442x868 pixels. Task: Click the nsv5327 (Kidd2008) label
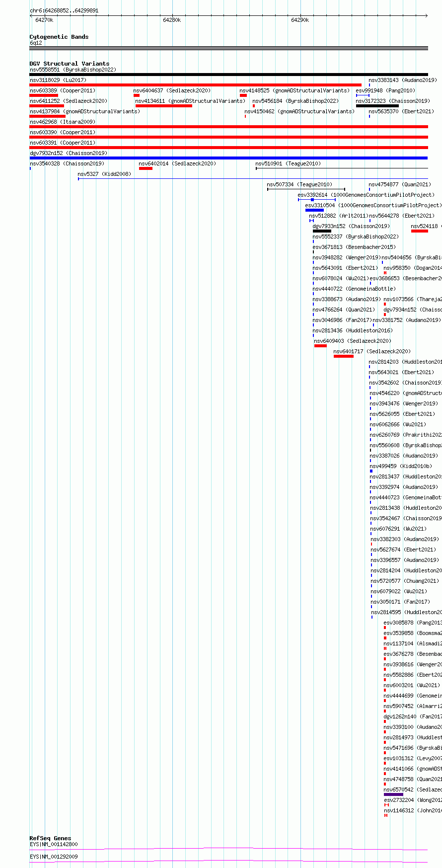coord(104,174)
